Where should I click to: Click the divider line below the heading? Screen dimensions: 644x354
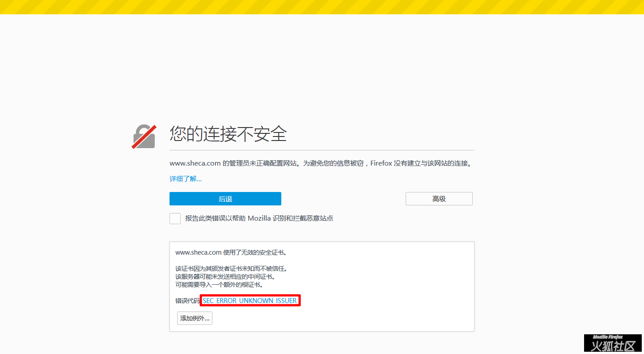(322, 150)
